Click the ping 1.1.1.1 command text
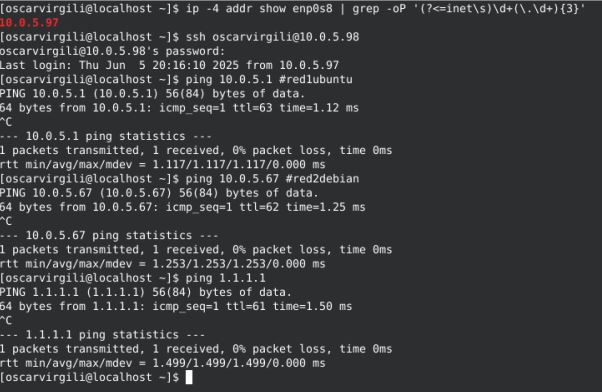 226,278
